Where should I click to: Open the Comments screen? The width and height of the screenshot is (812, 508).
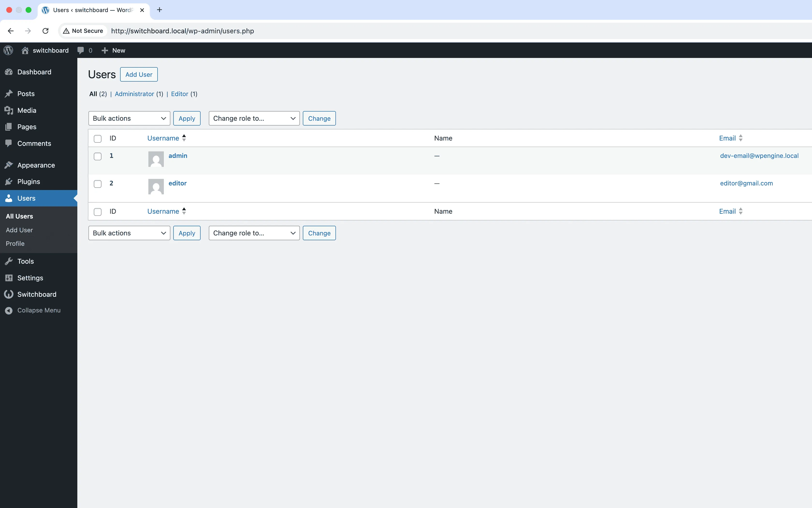point(34,143)
